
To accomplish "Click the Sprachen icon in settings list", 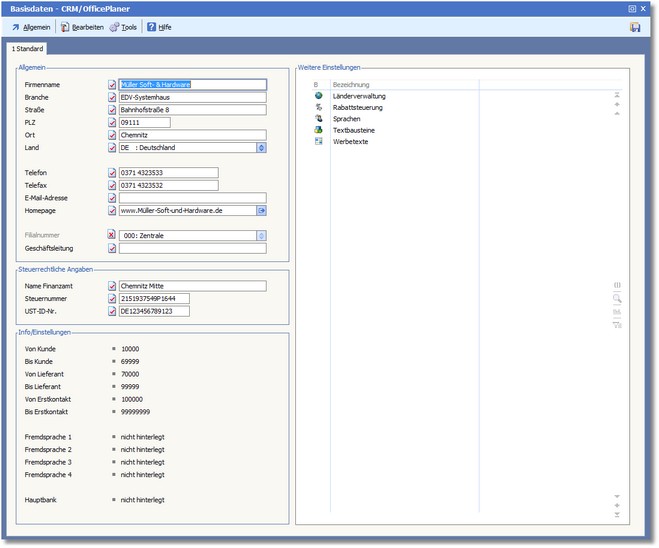I will coord(318,118).
